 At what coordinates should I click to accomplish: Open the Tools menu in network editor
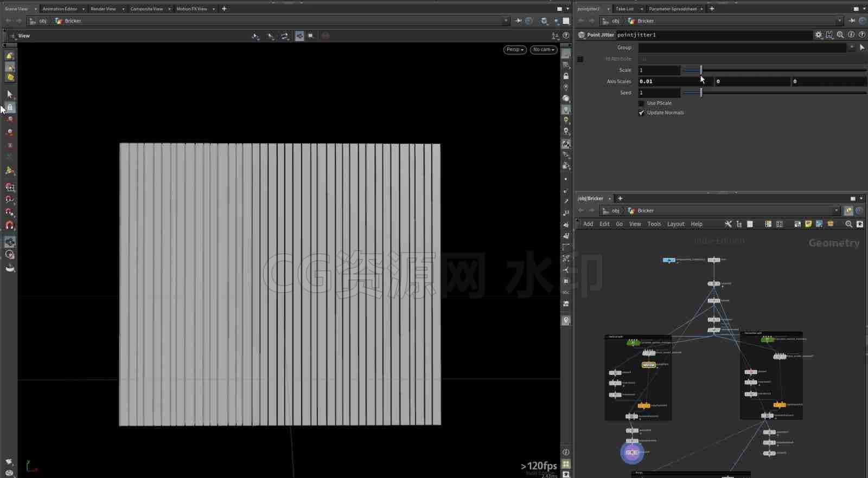click(x=654, y=224)
